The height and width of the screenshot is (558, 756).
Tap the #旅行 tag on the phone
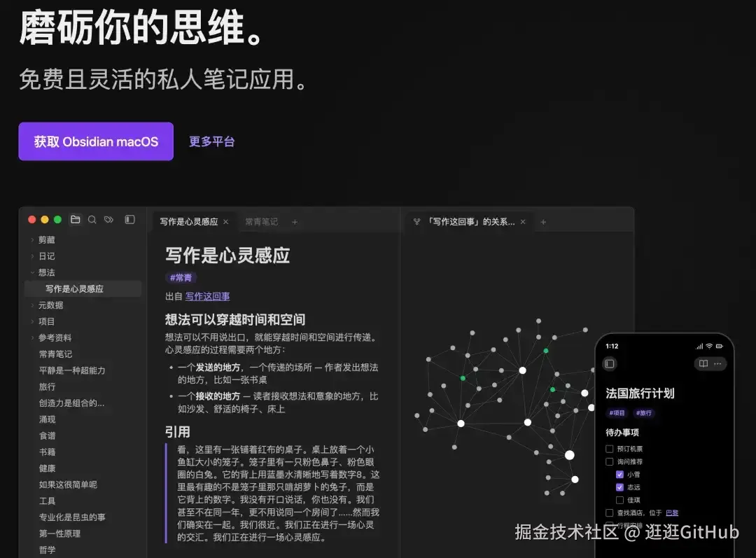click(x=644, y=413)
